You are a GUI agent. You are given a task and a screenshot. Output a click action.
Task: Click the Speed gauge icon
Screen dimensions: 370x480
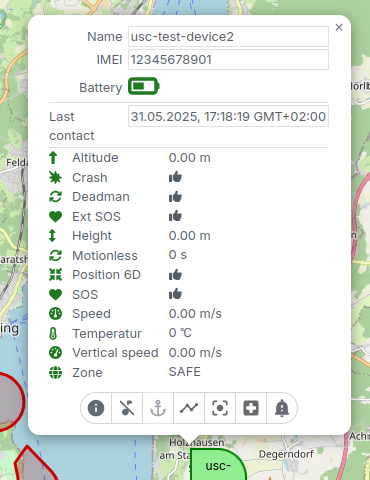[55, 314]
